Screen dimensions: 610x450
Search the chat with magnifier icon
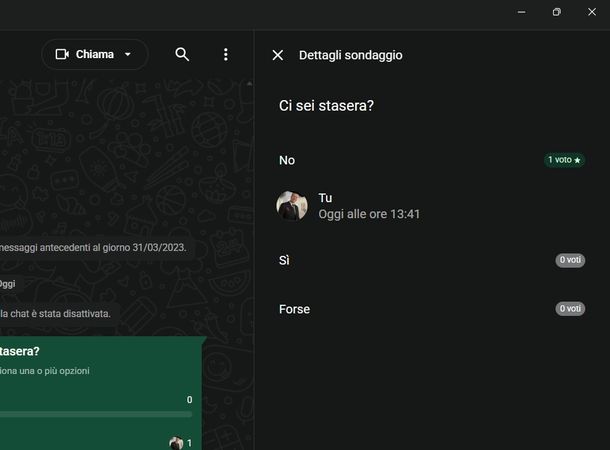tap(182, 54)
